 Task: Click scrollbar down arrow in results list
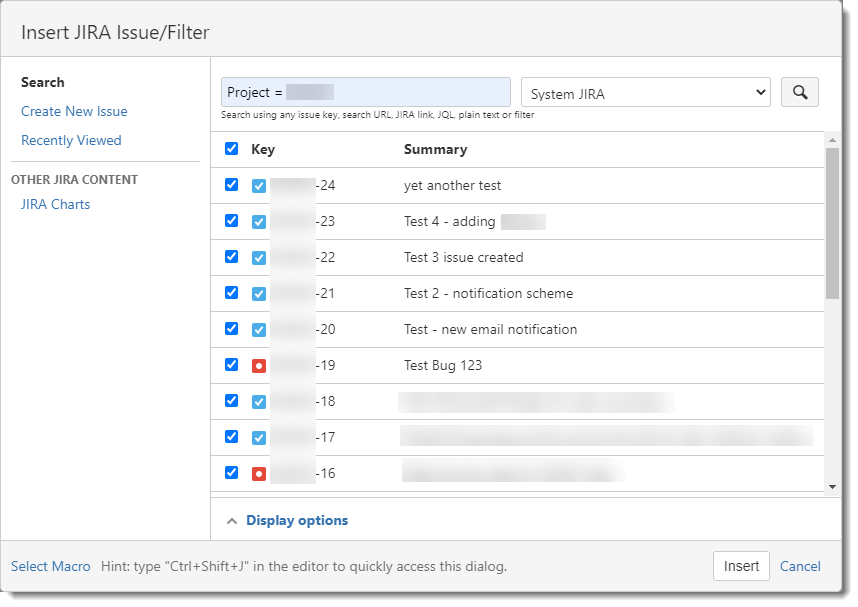(832, 487)
